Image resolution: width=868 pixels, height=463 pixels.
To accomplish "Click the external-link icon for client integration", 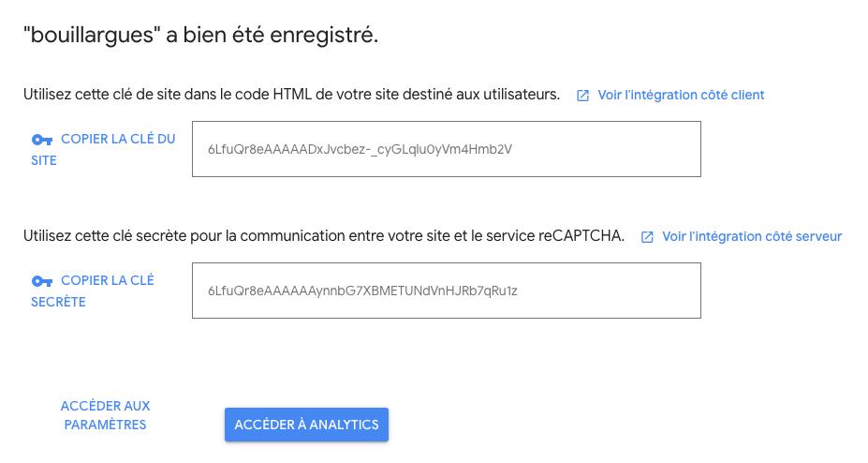I will point(582,95).
